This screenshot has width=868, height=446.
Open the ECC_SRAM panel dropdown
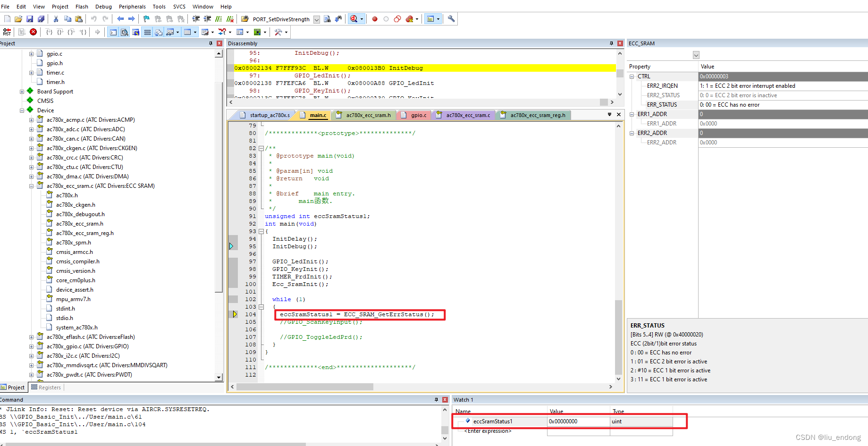[696, 55]
